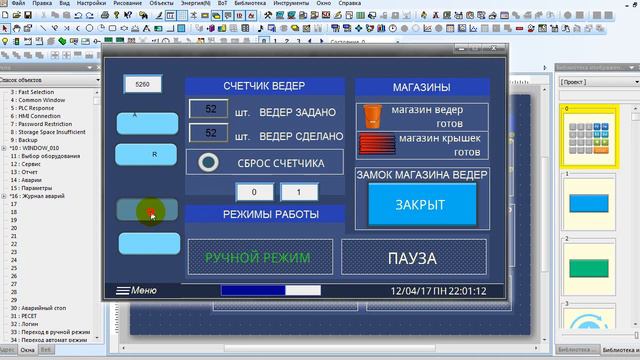
Task: Toggle the light blue button labeled A
Action: pyautogui.click(x=147, y=123)
